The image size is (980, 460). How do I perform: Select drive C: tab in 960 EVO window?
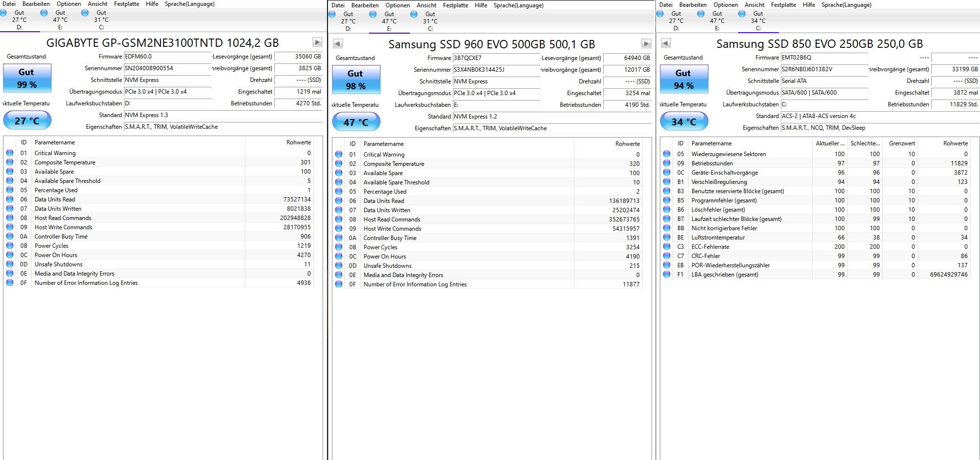pos(430,21)
